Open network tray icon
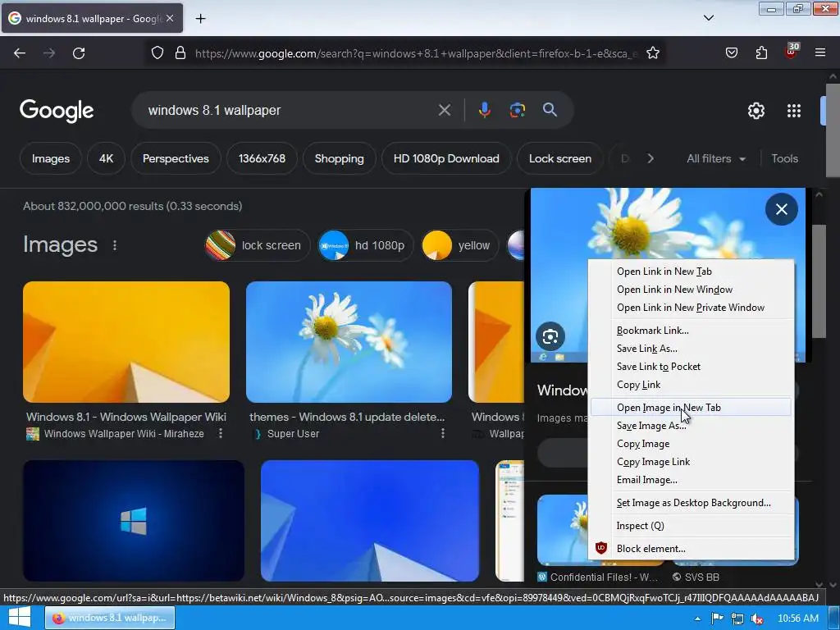 tap(737, 619)
